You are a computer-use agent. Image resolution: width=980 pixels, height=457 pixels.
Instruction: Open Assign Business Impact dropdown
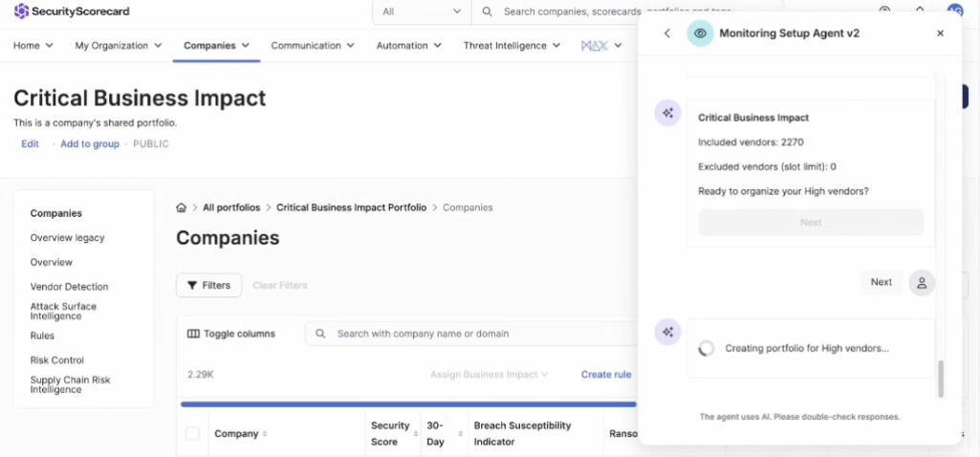point(489,375)
